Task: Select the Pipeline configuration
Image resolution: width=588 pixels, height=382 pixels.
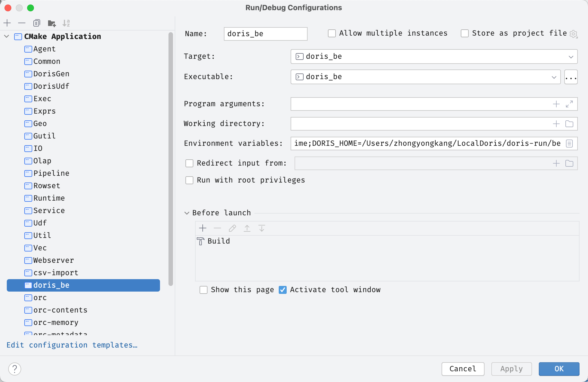Action: point(51,173)
